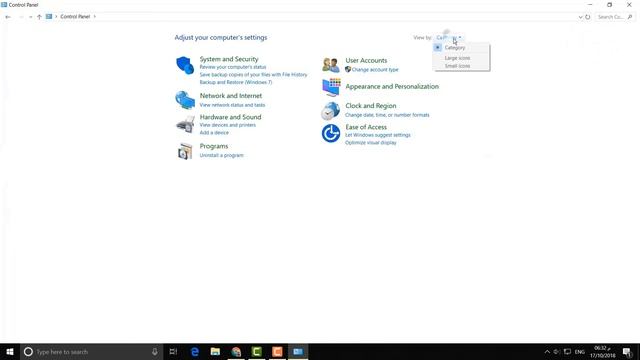Click Appearance and Personalization heading

tap(392, 86)
